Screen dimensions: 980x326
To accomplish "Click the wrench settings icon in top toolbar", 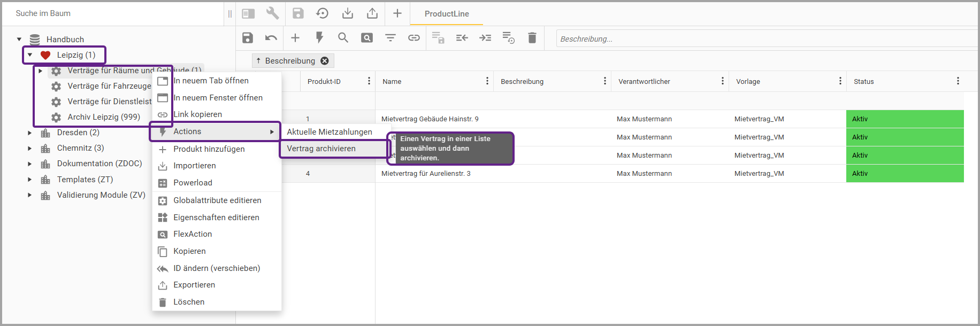I will click(x=272, y=13).
